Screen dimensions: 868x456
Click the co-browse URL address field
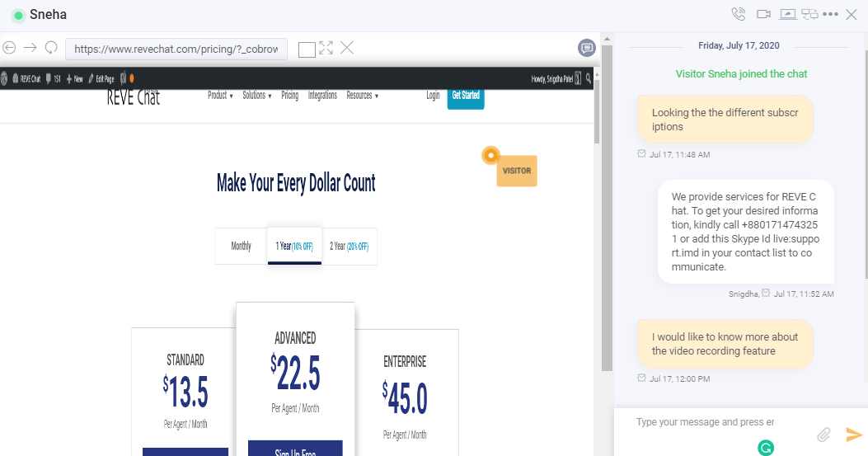tap(176, 49)
